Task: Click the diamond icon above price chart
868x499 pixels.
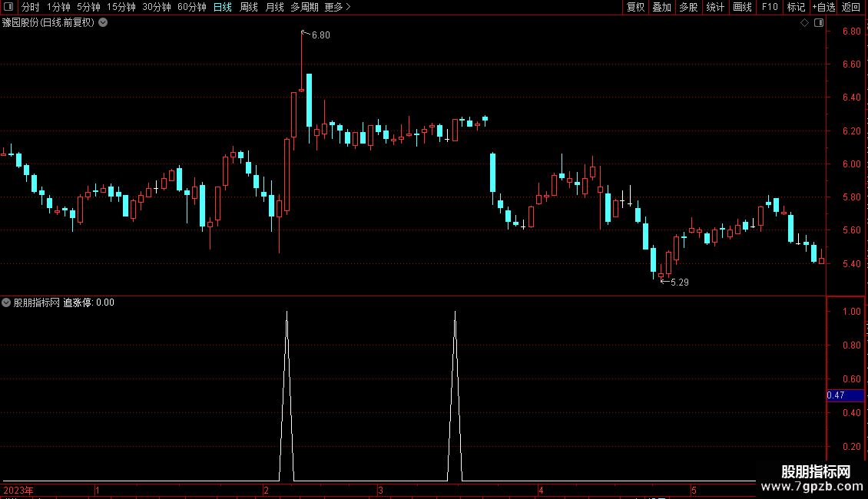Action: (x=804, y=23)
